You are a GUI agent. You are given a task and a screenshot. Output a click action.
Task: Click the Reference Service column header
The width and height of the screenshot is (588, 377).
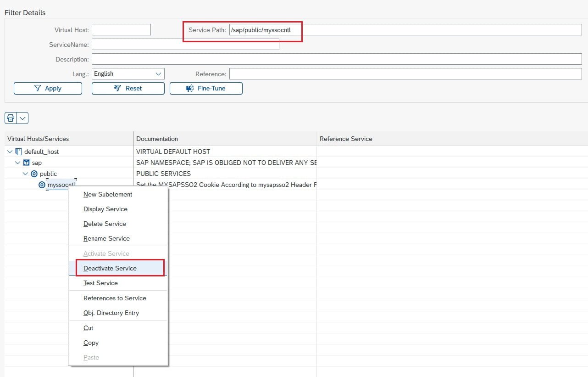coord(452,139)
